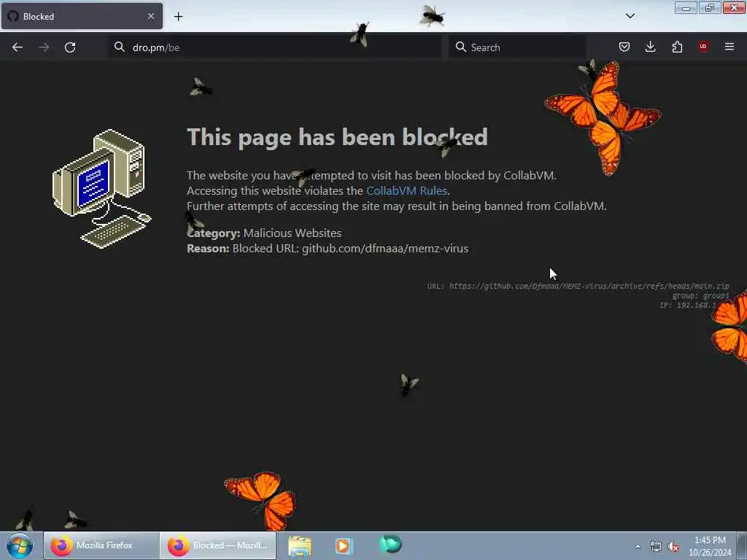Select the Blocked tab
Image resolution: width=747 pixels, height=560 pixels.
[82, 16]
